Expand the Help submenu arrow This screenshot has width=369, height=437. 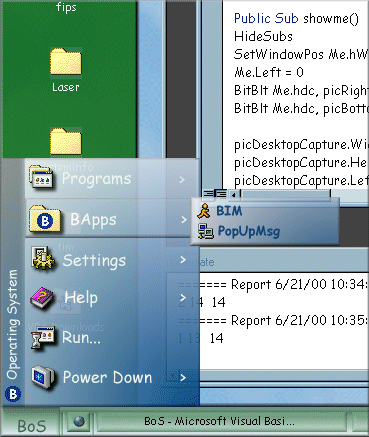pos(183,298)
